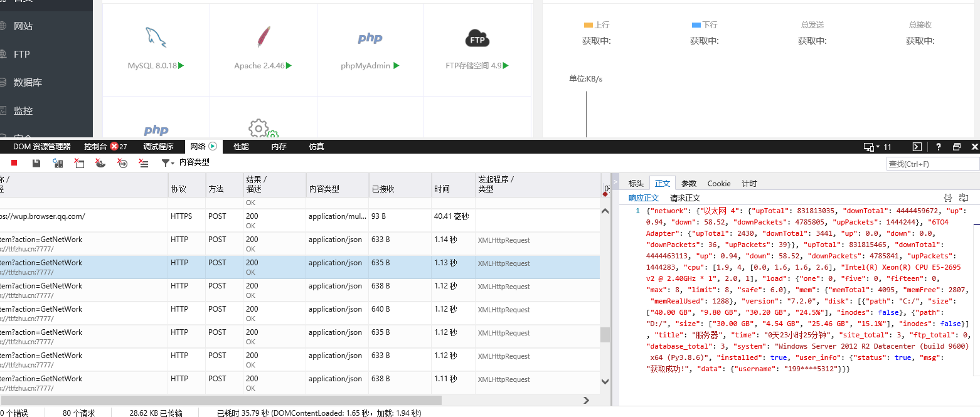Sort by 时间 column header
The width and height of the screenshot is (980, 417).
(454, 185)
